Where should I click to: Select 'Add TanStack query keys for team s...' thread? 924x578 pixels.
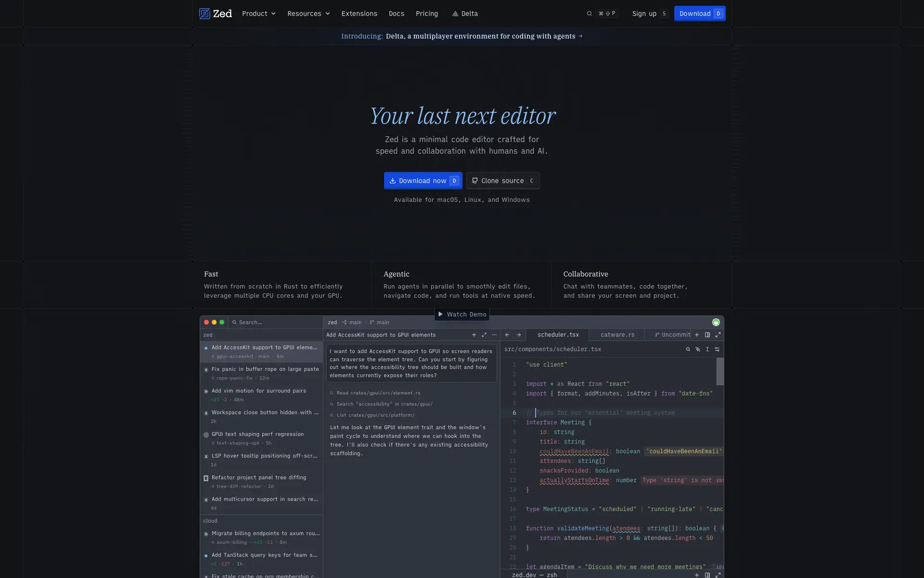261,559
